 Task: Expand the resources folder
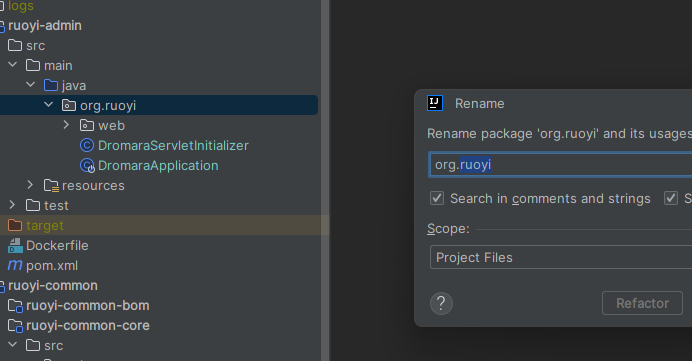[30, 185]
